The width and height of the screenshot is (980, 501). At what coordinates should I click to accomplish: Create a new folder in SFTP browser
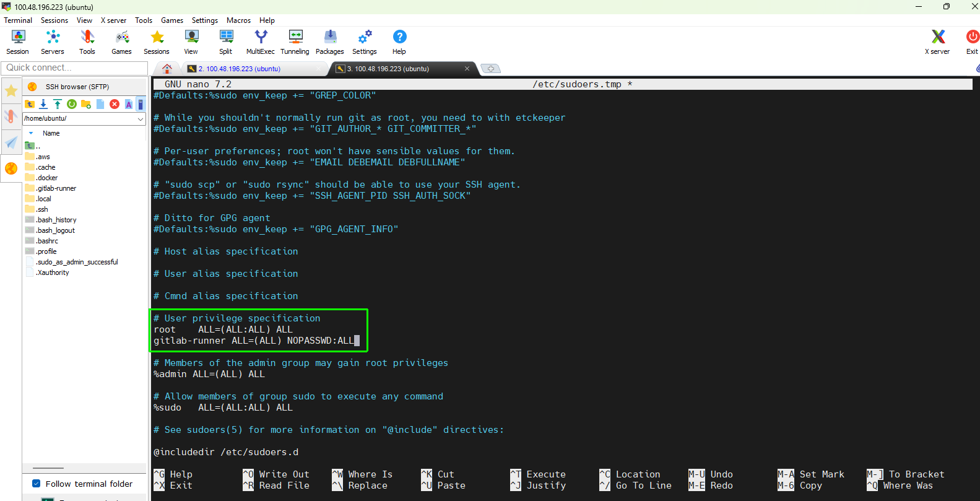click(86, 104)
